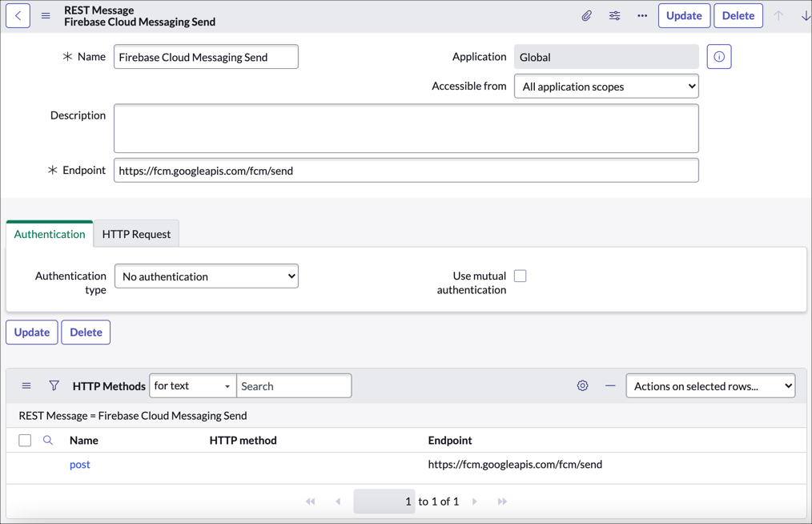Viewport: 812px width, 524px height.
Task: Open the HTTP Methods list filter
Action: 54,385
